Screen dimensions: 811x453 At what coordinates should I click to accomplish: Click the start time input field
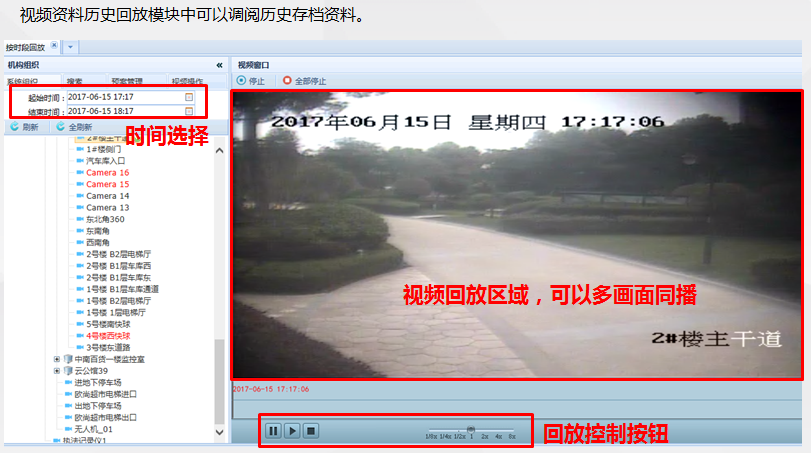(126, 97)
